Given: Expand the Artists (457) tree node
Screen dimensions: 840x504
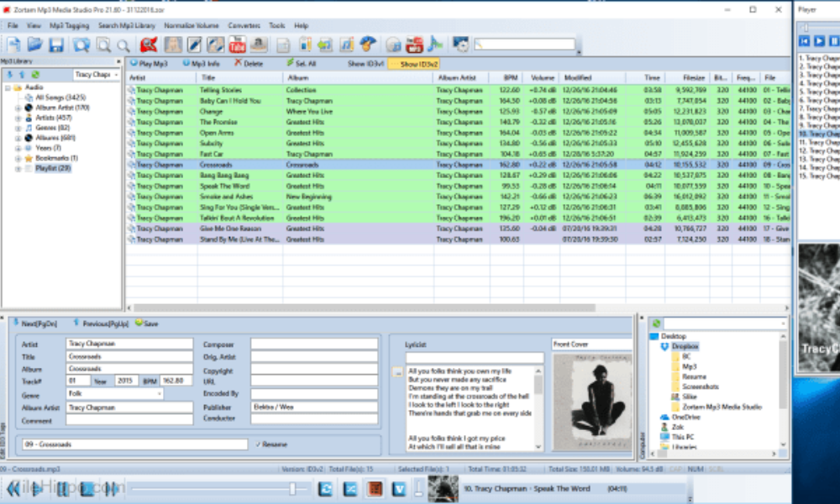Looking at the screenshot, I should pyautogui.click(x=18, y=118).
